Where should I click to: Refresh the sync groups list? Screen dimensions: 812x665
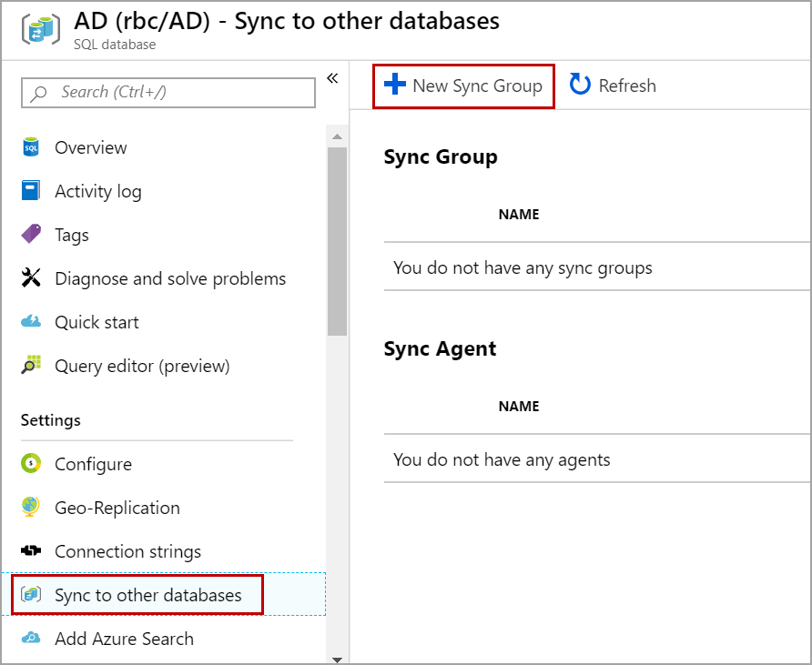(613, 86)
